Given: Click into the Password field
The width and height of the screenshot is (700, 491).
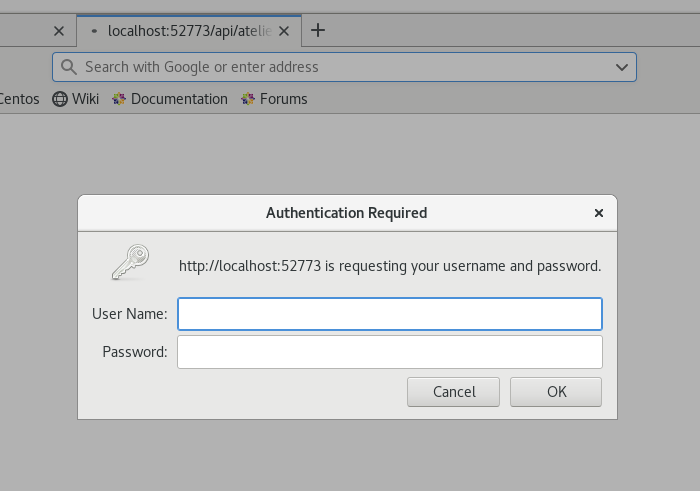Looking at the screenshot, I should click(x=390, y=352).
